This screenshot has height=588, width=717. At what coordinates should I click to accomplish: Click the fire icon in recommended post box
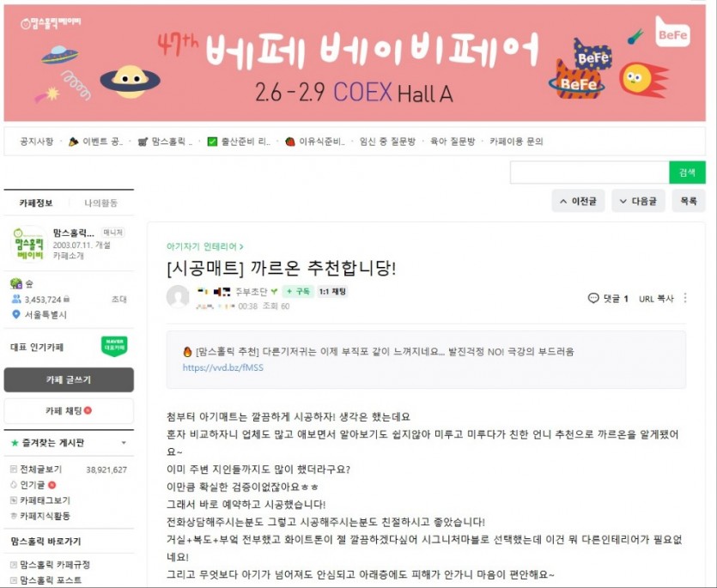click(x=187, y=351)
